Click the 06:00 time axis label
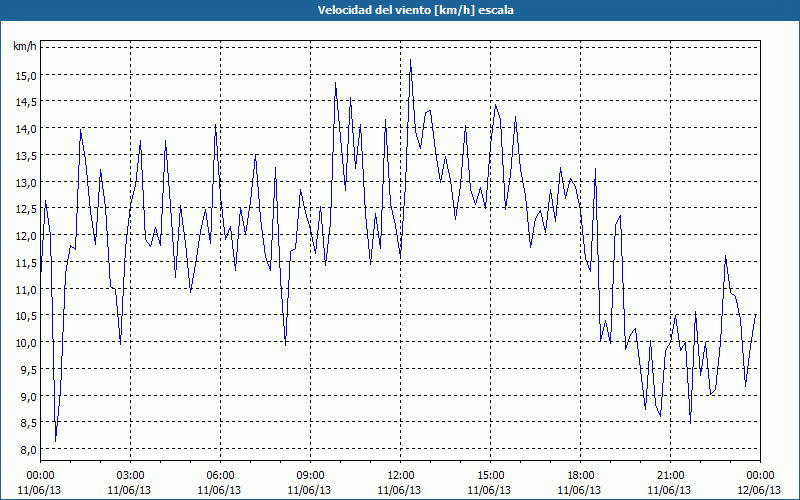Image resolution: width=800 pixels, height=500 pixels. [x=220, y=475]
